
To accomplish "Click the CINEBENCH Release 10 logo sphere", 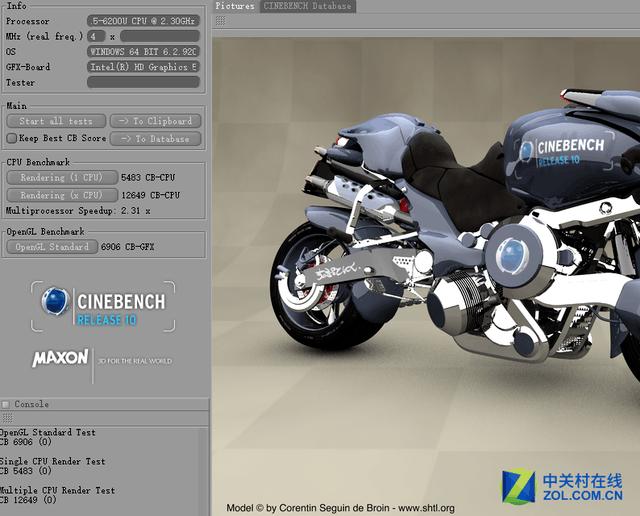I will [x=55, y=301].
